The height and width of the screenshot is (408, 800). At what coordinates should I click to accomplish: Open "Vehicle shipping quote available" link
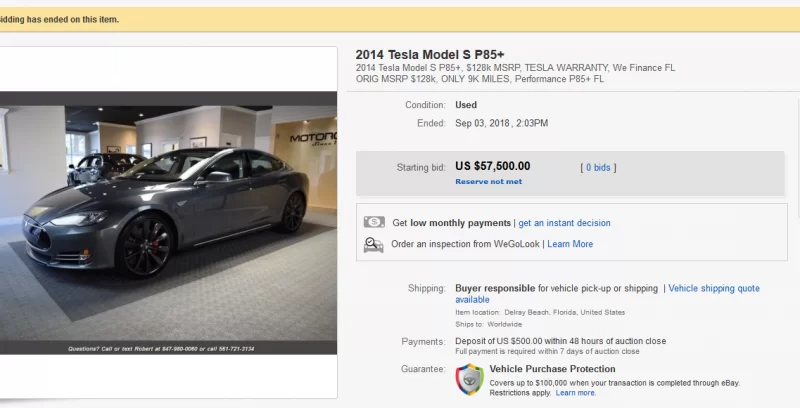[x=713, y=288]
